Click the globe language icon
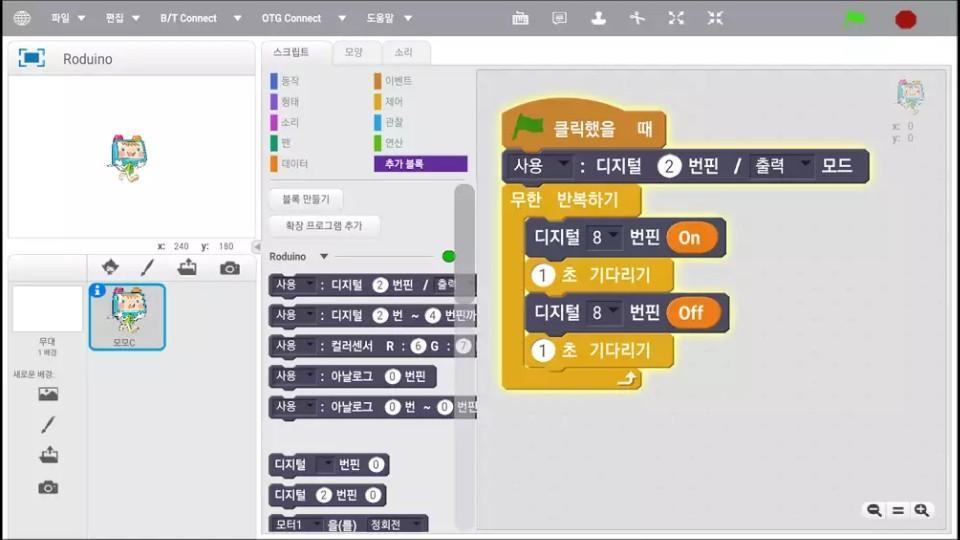Image resolution: width=960 pixels, height=540 pixels. [22, 18]
